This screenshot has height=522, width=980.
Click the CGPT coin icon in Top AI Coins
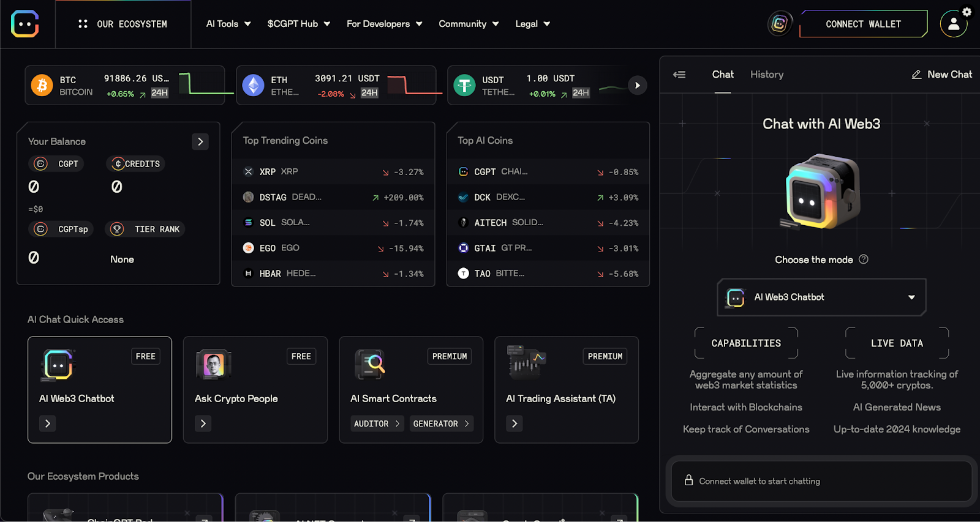coord(463,172)
